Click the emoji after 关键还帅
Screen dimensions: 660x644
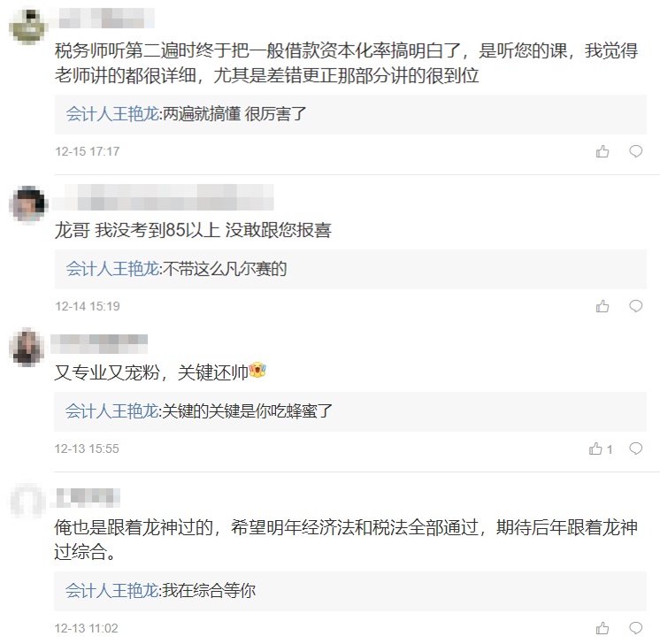click(257, 372)
